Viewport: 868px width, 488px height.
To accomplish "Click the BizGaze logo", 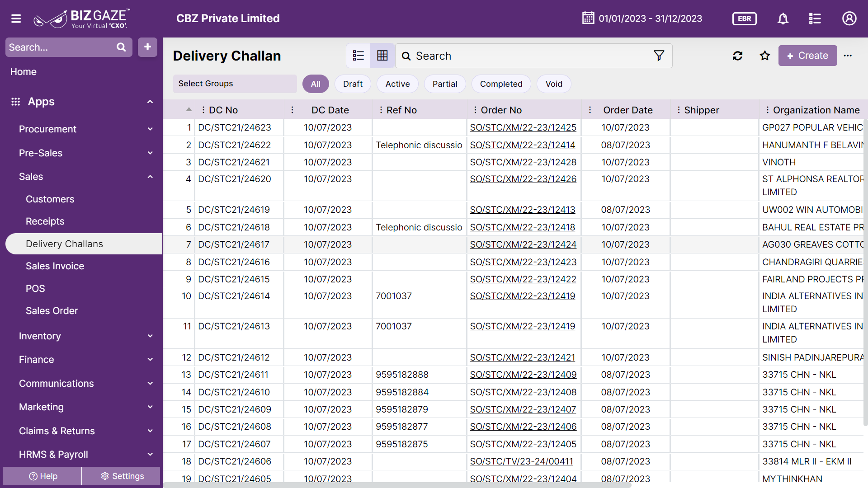I will click(x=82, y=19).
